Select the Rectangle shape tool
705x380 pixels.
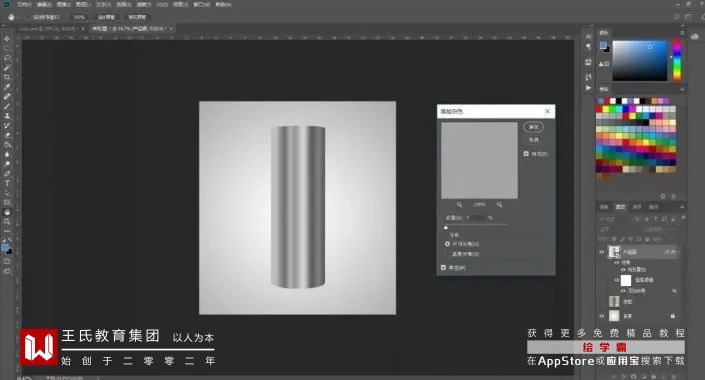click(7, 202)
